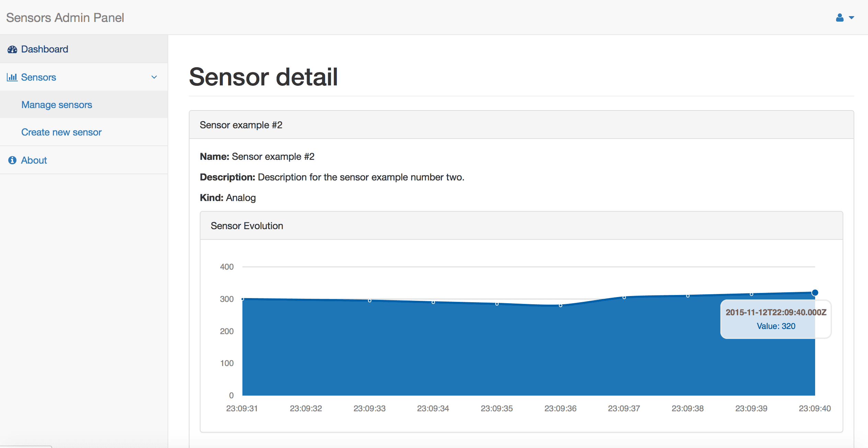Open Create new sensor
This screenshot has height=448, width=868.
point(61,132)
